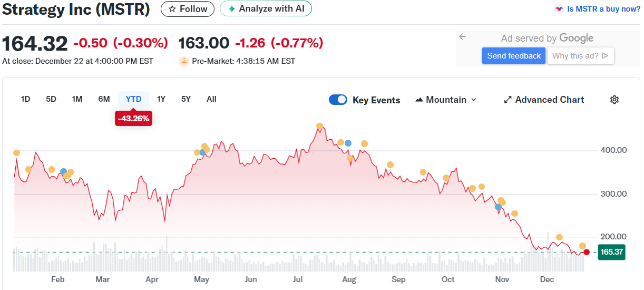Switch chart to 6M range
The height and width of the screenshot is (290, 644).
(x=104, y=99)
